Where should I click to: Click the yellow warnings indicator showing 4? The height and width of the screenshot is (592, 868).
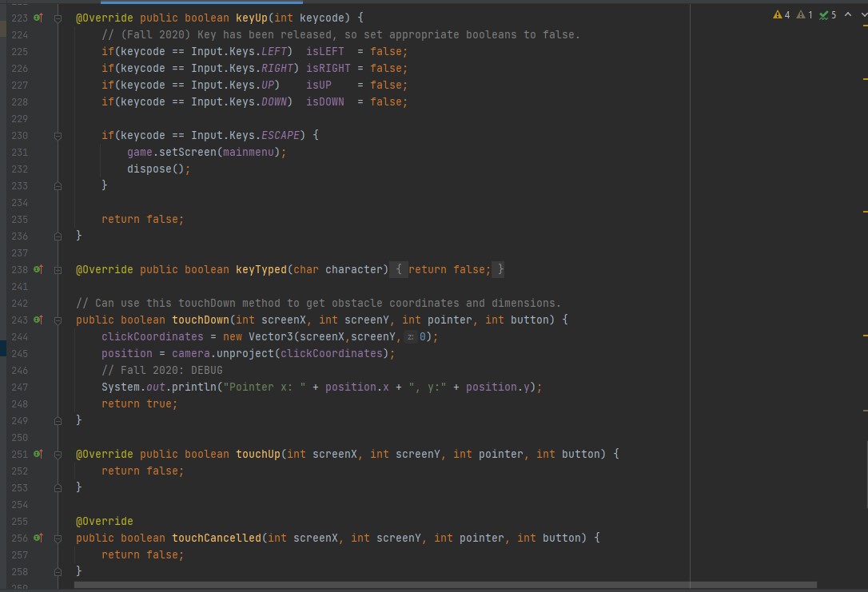click(780, 14)
